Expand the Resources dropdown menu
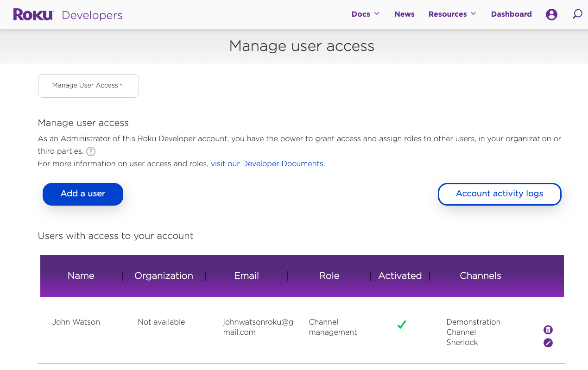This screenshot has height=370, width=588. [452, 14]
